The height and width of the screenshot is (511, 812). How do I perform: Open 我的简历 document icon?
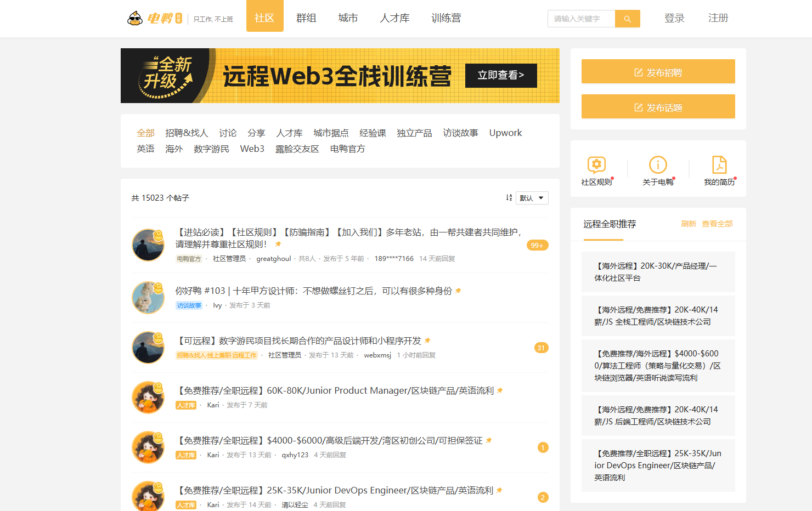(x=719, y=164)
